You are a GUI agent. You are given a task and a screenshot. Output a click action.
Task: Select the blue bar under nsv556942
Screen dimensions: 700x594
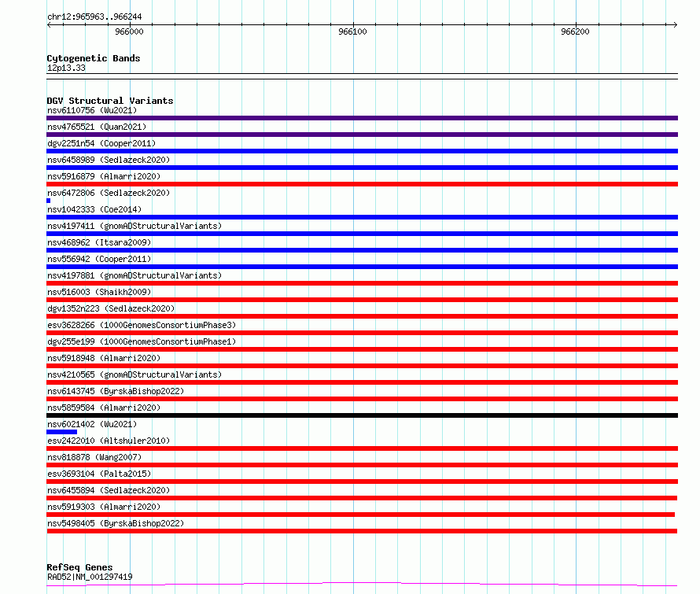point(362,267)
